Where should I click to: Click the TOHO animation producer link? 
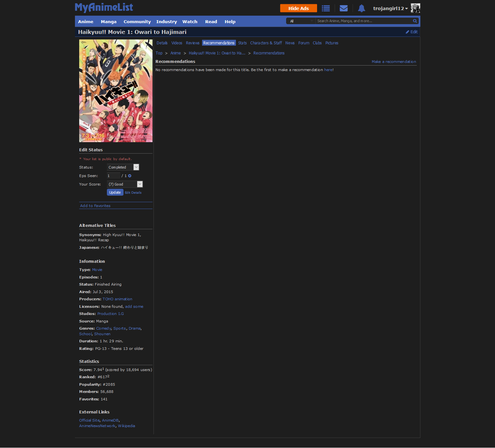tap(117, 299)
